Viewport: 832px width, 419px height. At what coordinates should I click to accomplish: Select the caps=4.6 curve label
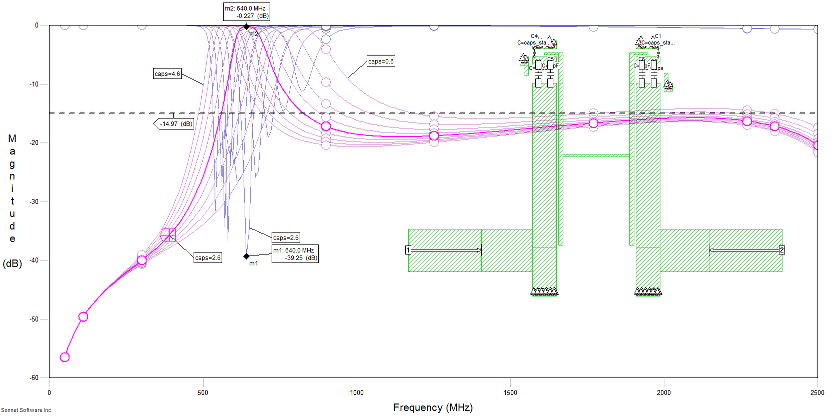pyautogui.click(x=168, y=74)
